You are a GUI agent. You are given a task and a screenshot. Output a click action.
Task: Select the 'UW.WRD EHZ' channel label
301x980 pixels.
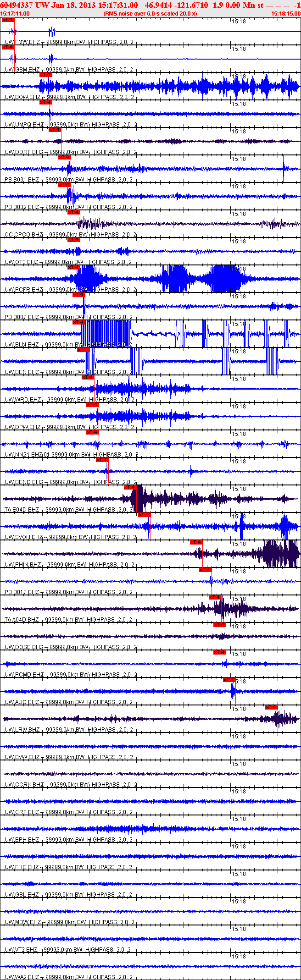tap(22, 400)
